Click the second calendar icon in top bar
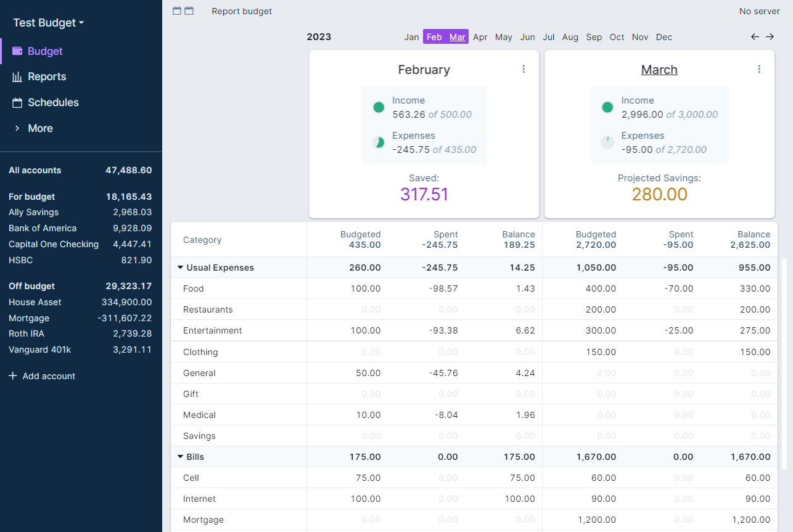Viewport: 793px width, 532px height. point(189,11)
